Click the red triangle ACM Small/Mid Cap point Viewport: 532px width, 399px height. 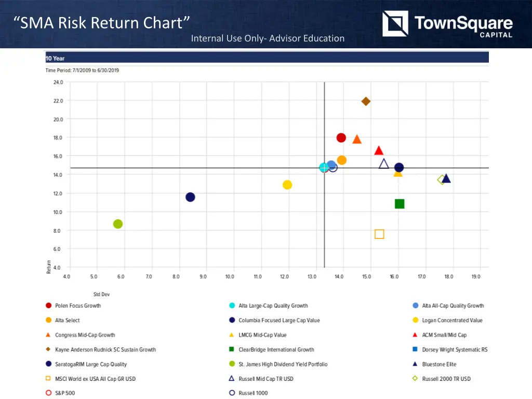pyautogui.click(x=379, y=151)
